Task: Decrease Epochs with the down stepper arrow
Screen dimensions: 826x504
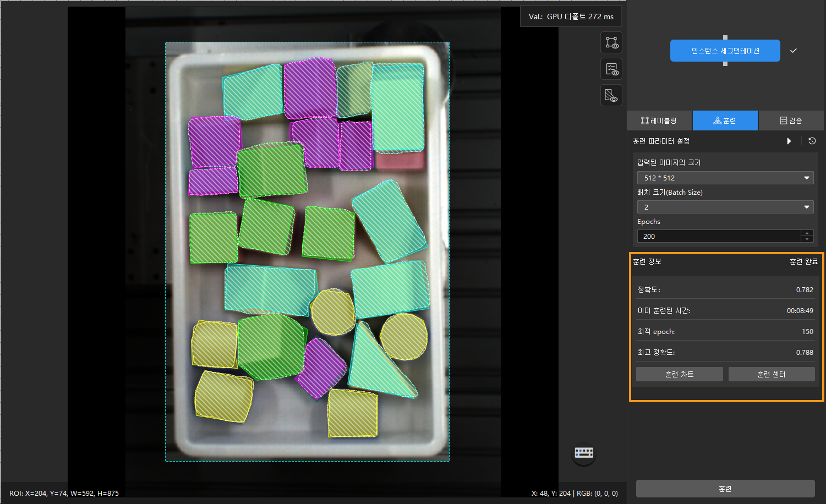Action: 807,239
